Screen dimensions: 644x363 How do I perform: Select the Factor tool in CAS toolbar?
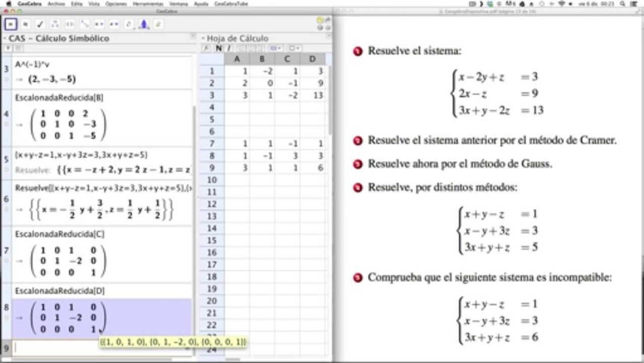coord(55,24)
